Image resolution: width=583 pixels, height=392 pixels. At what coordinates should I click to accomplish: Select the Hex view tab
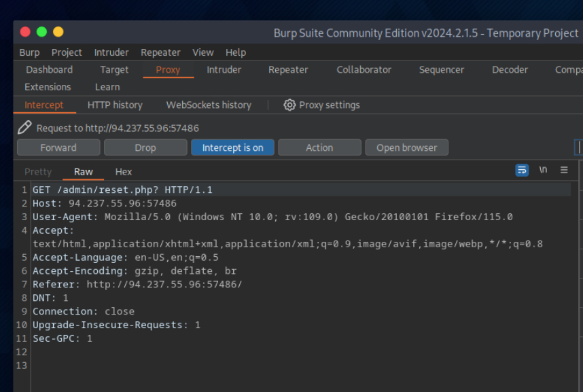coord(124,172)
